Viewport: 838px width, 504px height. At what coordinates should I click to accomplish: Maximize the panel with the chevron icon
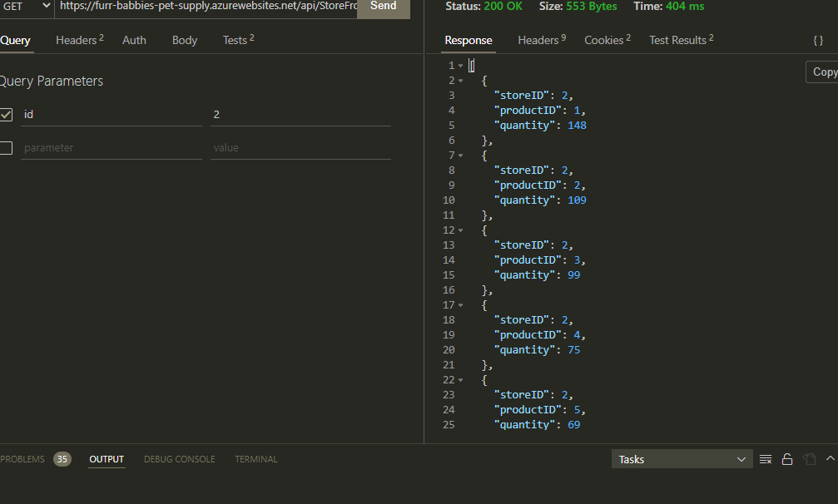pos(830,458)
